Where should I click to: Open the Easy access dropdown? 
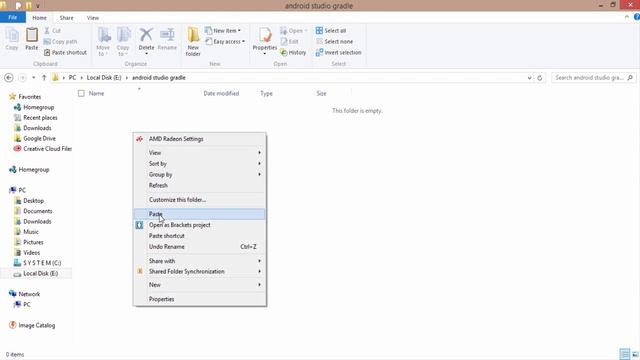(x=225, y=42)
